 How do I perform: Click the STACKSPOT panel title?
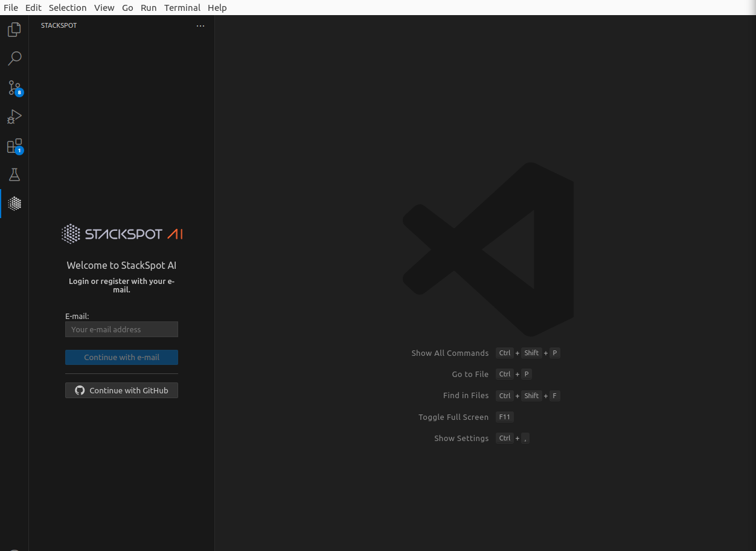pyautogui.click(x=59, y=25)
